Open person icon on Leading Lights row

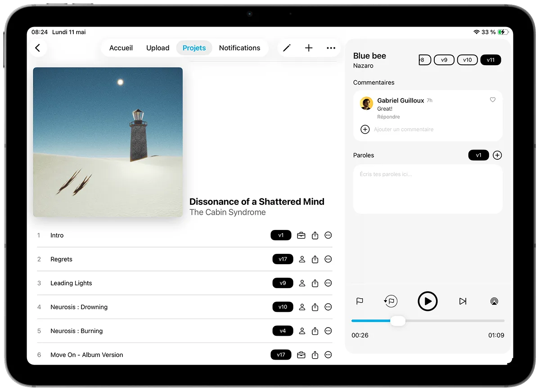coord(302,283)
